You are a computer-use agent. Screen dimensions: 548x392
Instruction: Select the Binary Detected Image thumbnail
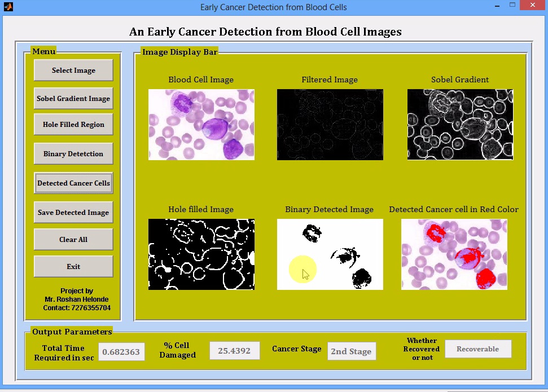point(330,254)
